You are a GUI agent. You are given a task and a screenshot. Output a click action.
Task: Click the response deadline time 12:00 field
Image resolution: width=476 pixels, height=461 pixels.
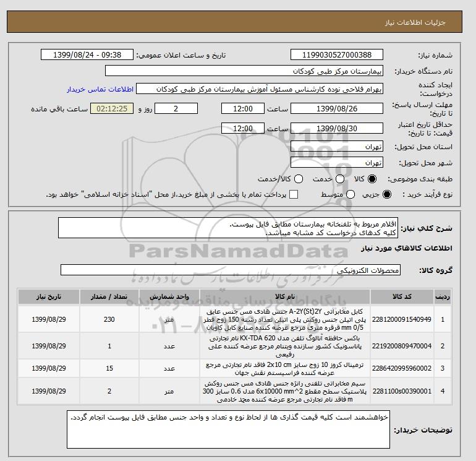[243, 108]
